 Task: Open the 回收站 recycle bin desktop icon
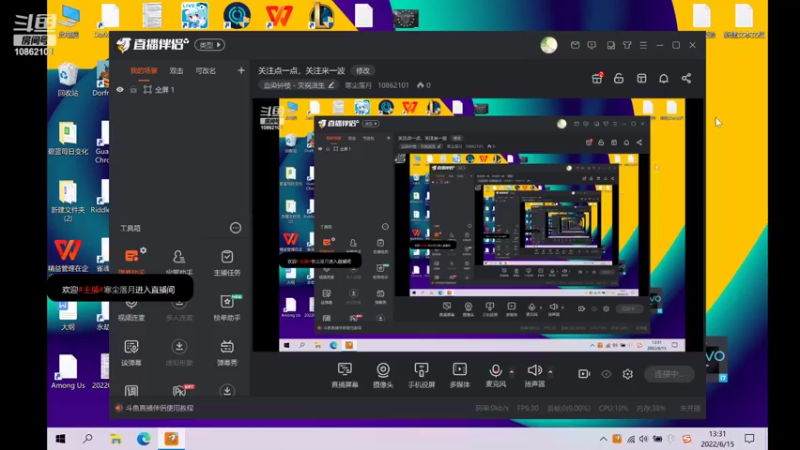click(68, 79)
